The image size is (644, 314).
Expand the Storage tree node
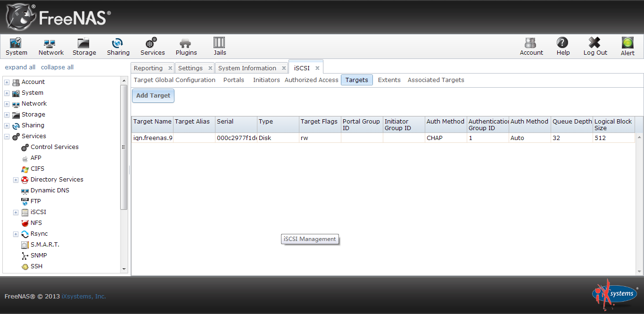tap(7, 115)
